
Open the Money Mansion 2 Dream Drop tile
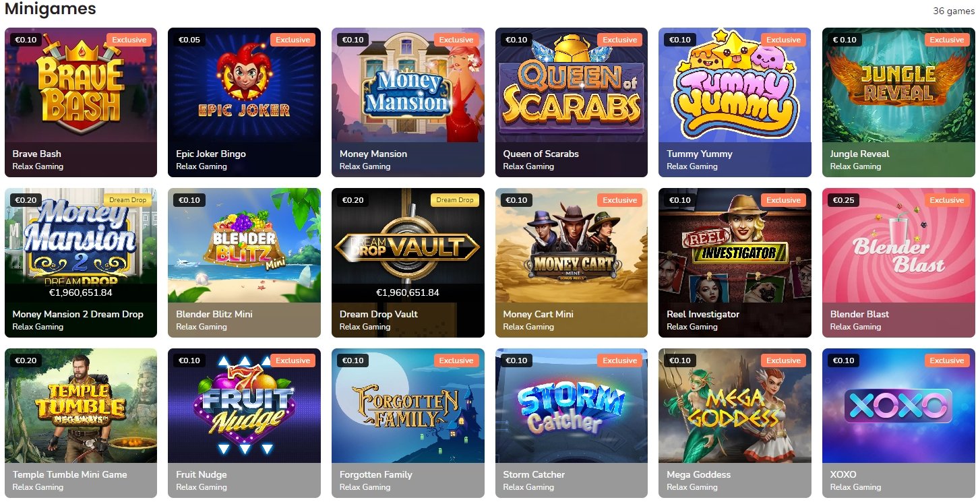click(x=81, y=263)
